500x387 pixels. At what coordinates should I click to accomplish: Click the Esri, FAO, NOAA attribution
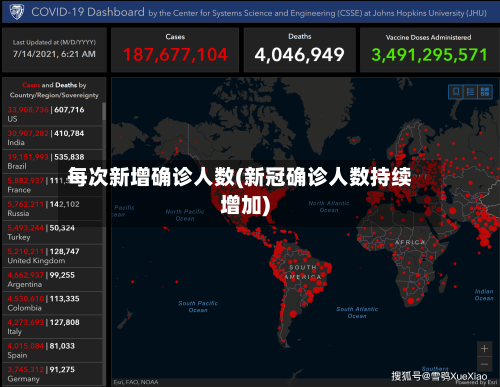pos(136,382)
